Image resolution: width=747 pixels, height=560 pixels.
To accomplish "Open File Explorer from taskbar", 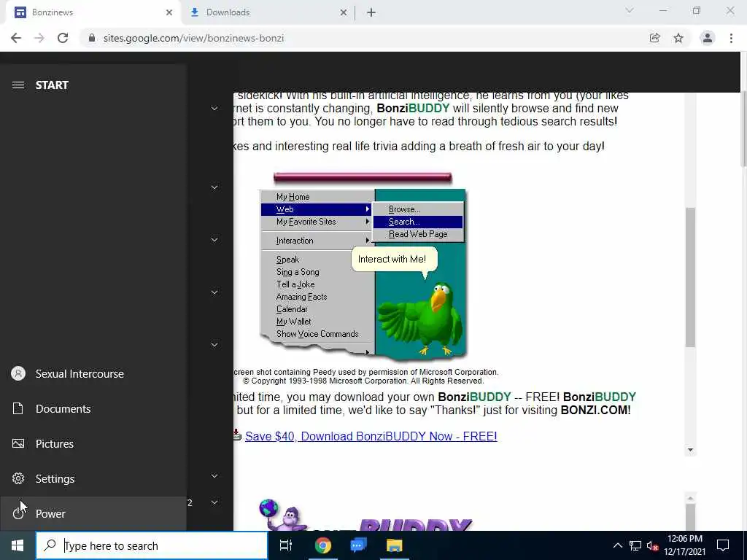I will [x=394, y=545].
